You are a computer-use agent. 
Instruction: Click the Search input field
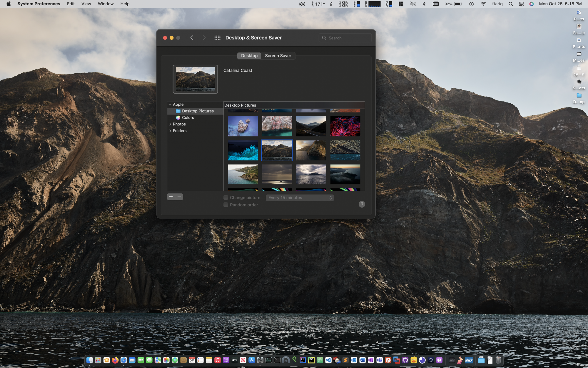point(348,38)
